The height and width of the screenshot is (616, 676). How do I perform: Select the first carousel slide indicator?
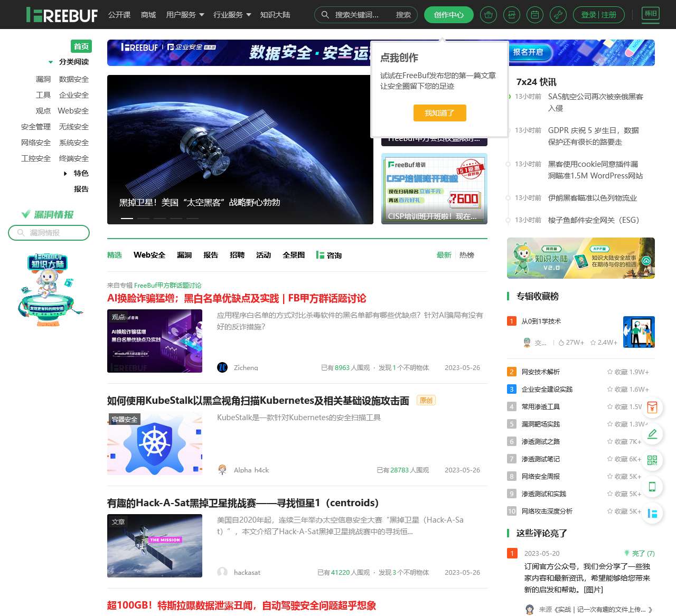click(x=127, y=218)
